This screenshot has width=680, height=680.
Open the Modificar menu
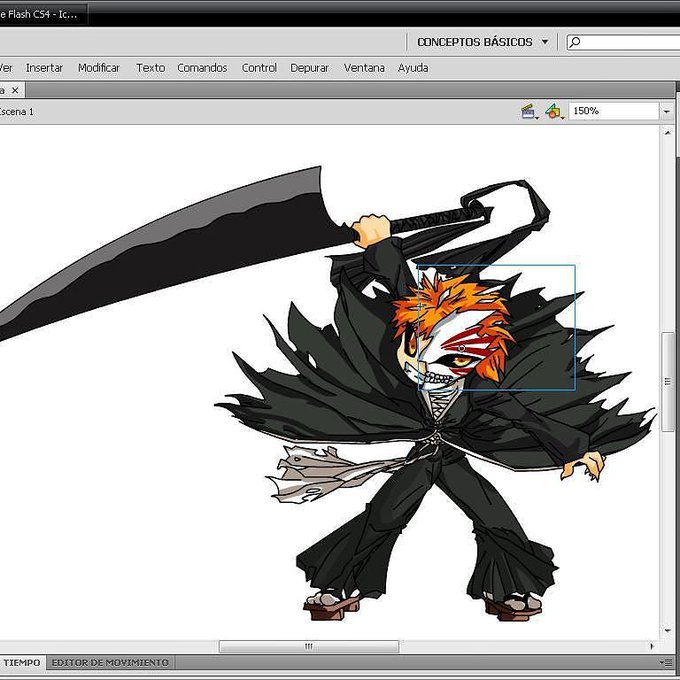(x=99, y=68)
